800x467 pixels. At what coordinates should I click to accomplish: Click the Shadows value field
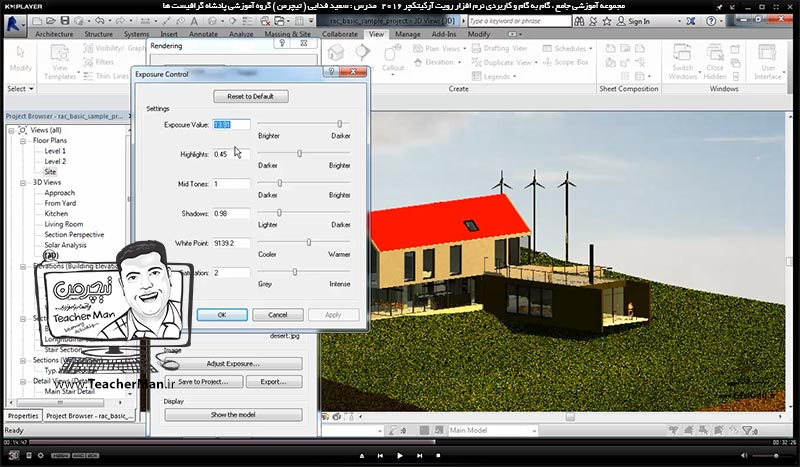click(x=231, y=213)
